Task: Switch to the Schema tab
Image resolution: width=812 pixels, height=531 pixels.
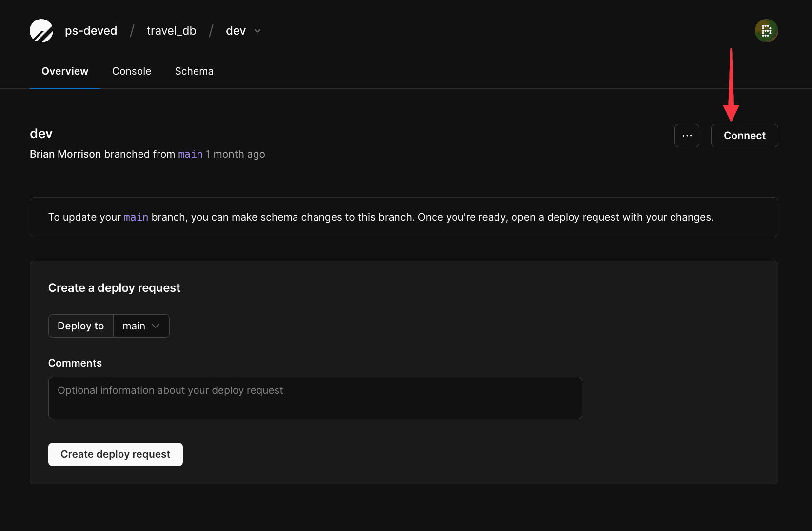Action: pyautogui.click(x=194, y=71)
